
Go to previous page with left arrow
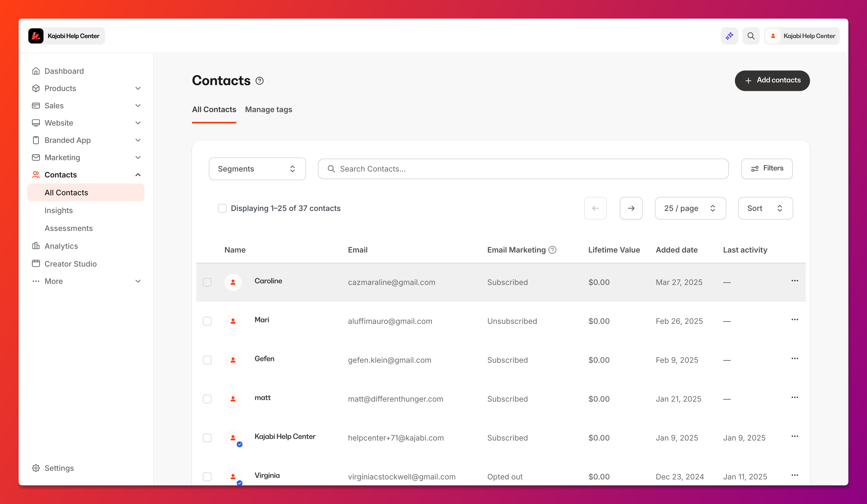click(x=596, y=208)
